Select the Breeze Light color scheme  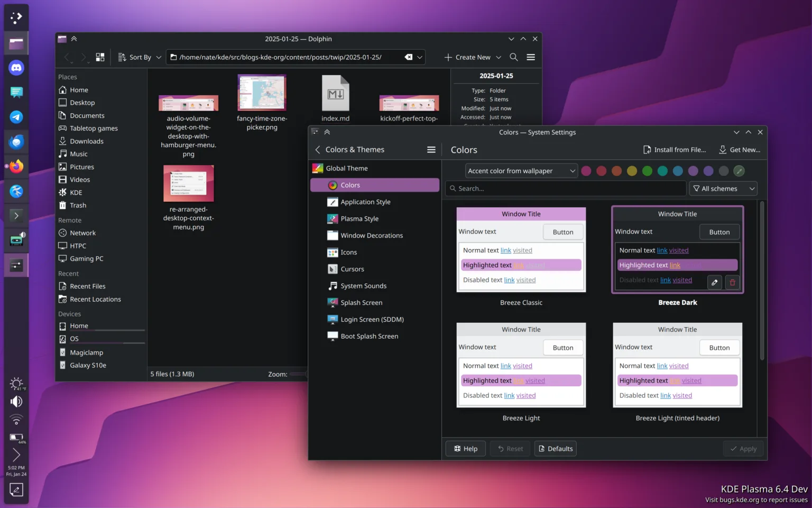click(x=521, y=365)
